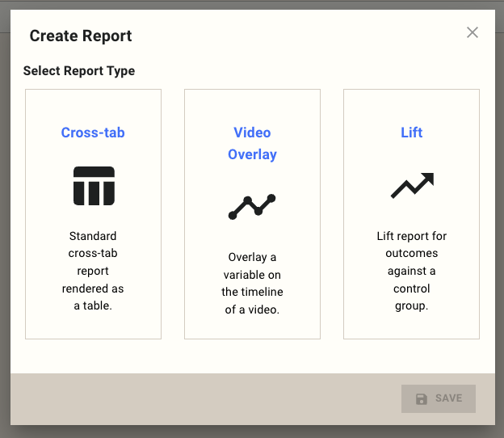This screenshot has height=438, width=504.
Task: Click the Cross-tab table icon
Action: click(94, 186)
